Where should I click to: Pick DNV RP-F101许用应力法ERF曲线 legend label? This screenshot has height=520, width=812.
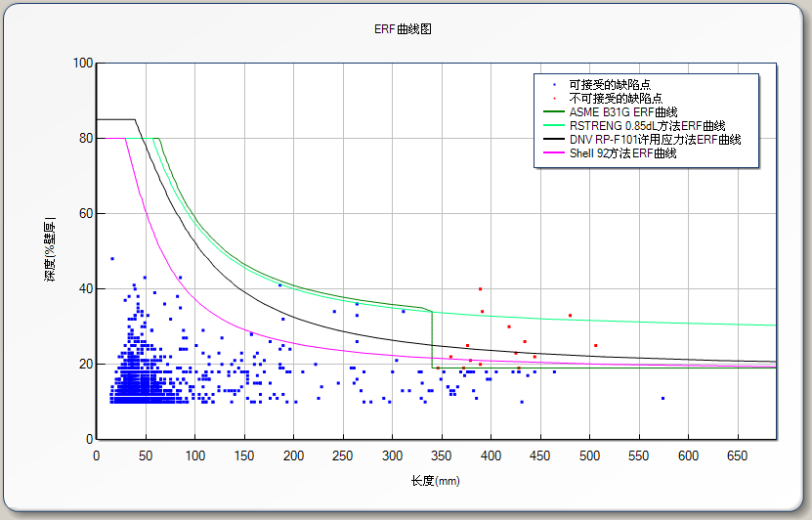pyautogui.click(x=655, y=140)
